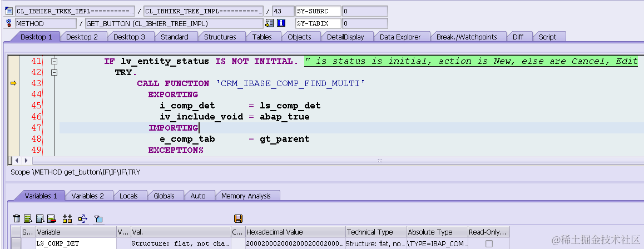Switch to the Desktop 1 tab
This screenshot has width=644, height=249.
(x=36, y=37)
